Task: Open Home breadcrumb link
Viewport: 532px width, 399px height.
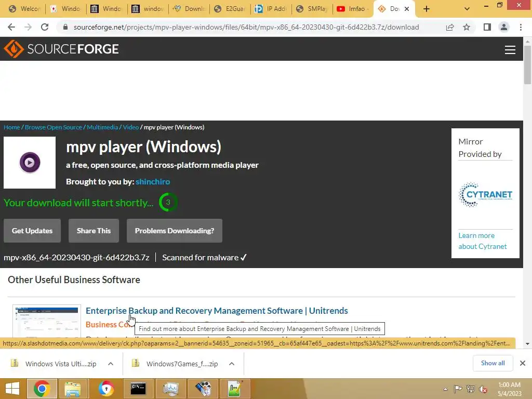Action: coord(12,127)
